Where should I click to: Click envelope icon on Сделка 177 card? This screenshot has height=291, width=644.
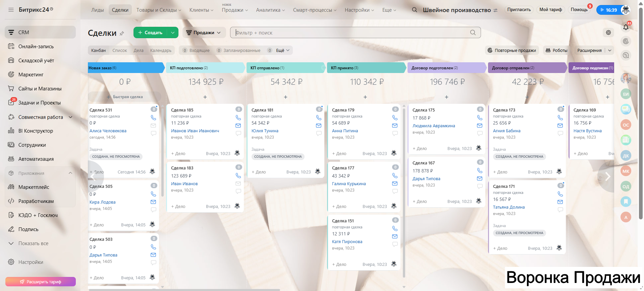(395, 184)
